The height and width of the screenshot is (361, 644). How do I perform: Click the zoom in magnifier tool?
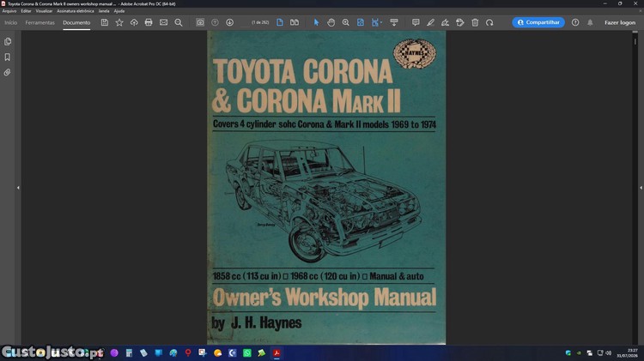coord(346,22)
